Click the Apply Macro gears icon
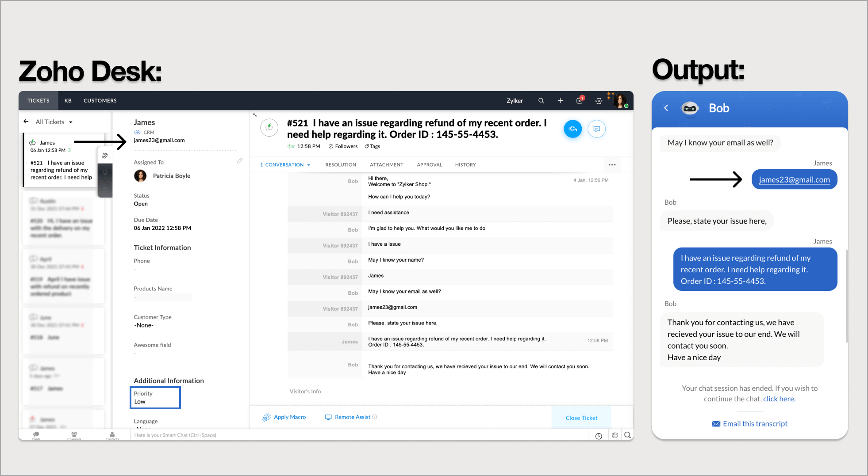This screenshot has height=476, width=868. tap(266, 417)
